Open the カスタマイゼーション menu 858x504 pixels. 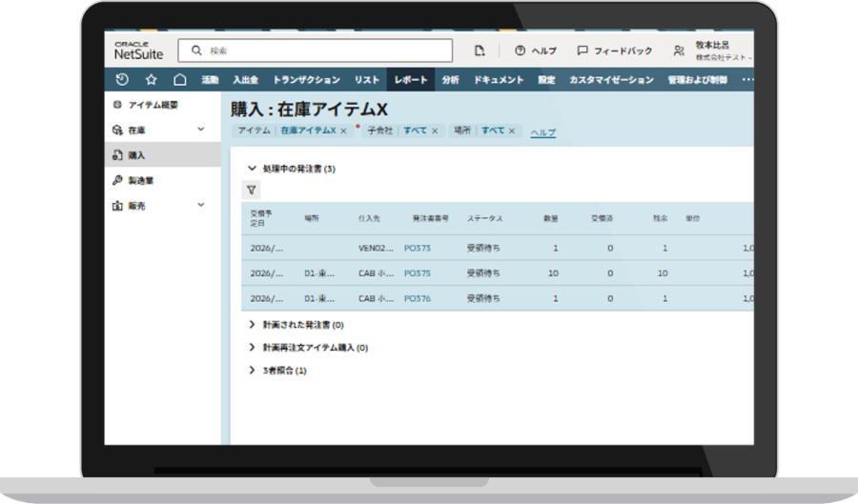[611, 80]
